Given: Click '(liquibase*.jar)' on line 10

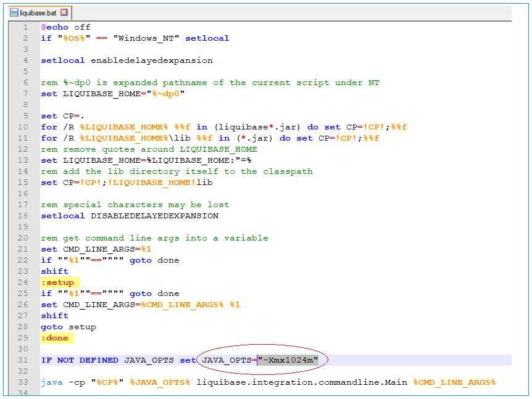Looking at the screenshot, I should [257, 127].
